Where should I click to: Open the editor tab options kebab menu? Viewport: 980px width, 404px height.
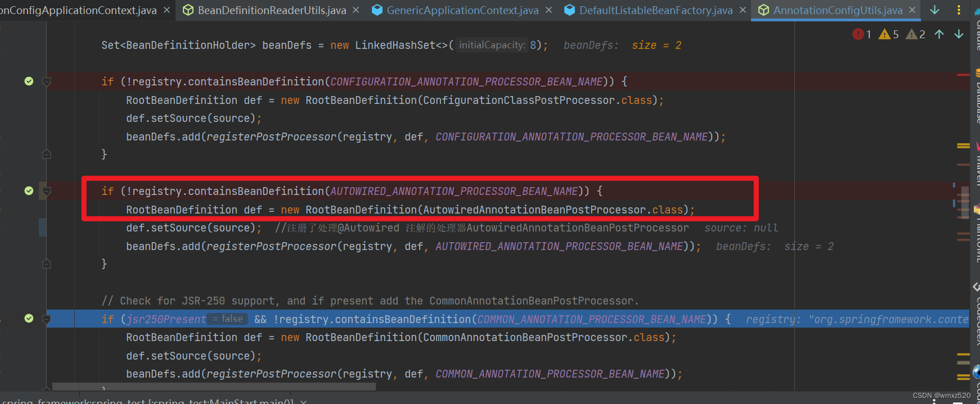point(959,10)
